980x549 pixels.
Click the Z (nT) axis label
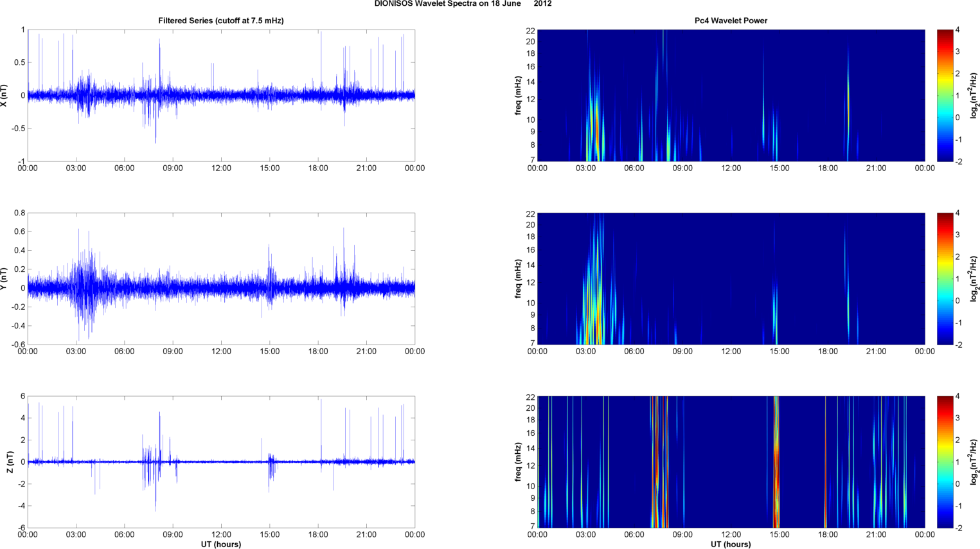point(10,462)
